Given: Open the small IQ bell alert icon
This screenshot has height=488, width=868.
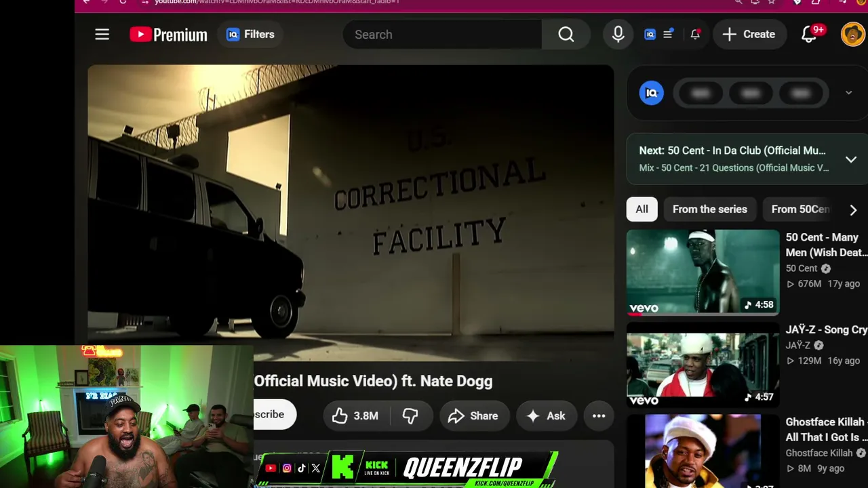Looking at the screenshot, I should [x=695, y=35].
